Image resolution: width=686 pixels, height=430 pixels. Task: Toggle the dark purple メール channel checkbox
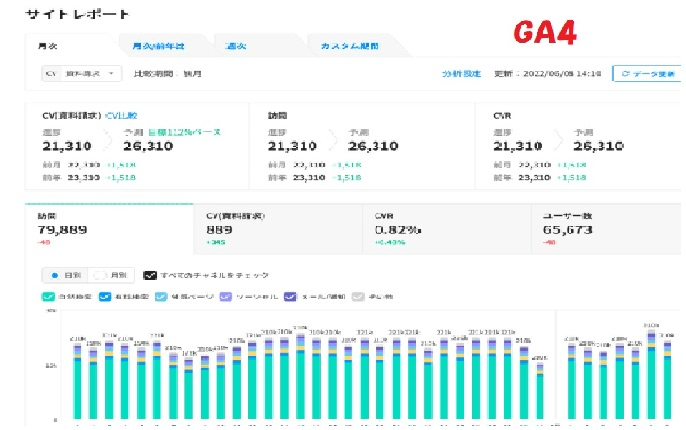[290, 297]
